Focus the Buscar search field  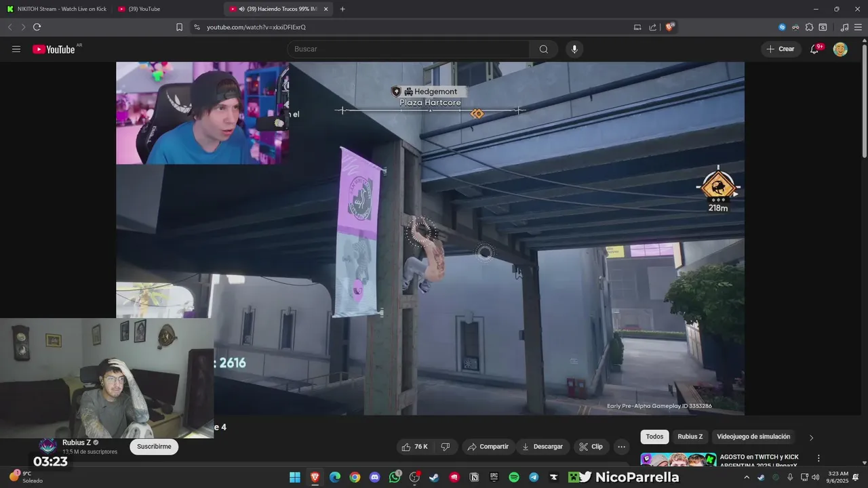pos(408,49)
